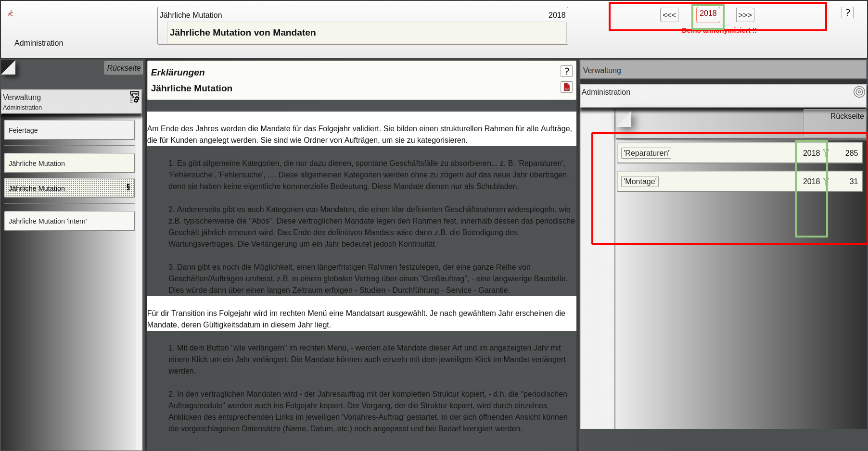Open the Verwaltung settings list icon
Image resolution: width=868 pixels, height=451 pixels.
pos(135,97)
